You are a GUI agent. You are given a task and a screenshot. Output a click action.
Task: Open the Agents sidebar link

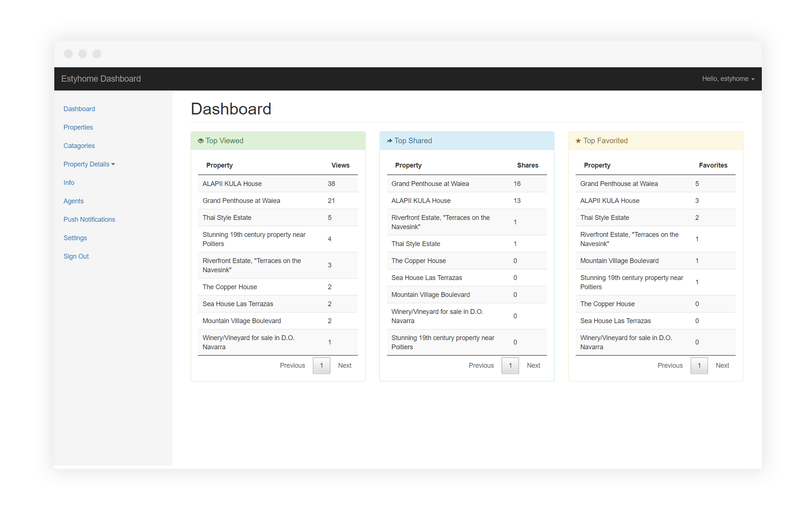coord(73,201)
